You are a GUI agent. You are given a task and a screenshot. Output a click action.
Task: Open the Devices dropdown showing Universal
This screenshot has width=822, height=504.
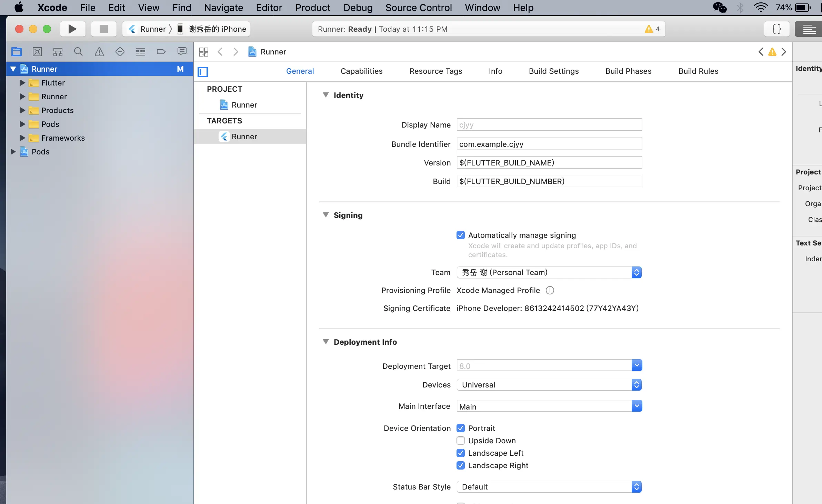tap(549, 385)
